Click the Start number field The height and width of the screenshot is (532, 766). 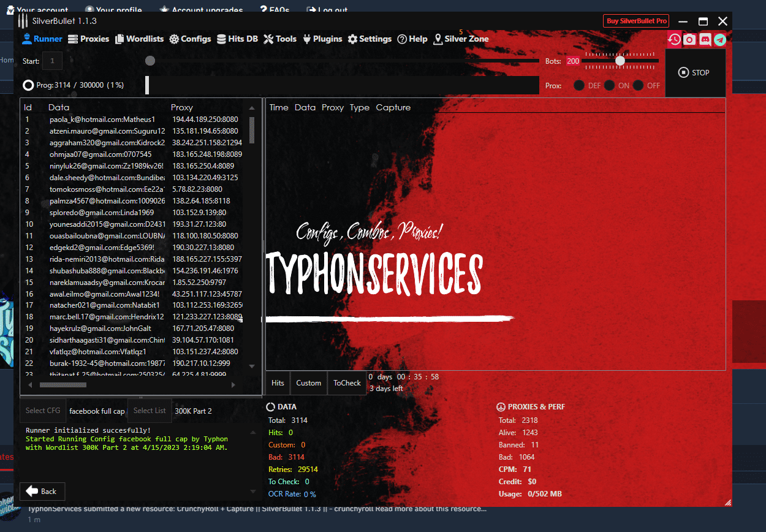[x=52, y=61]
